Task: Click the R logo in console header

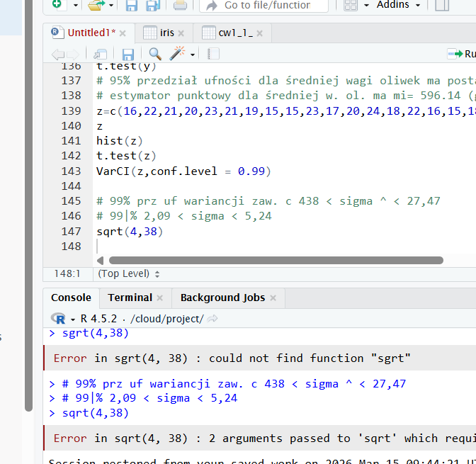Action: click(58, 319)
